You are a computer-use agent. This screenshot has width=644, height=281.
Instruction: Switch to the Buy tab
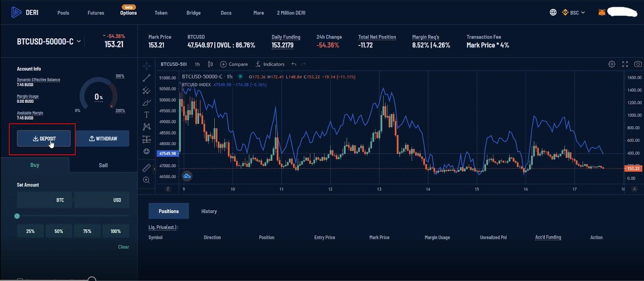pos(35,165)
